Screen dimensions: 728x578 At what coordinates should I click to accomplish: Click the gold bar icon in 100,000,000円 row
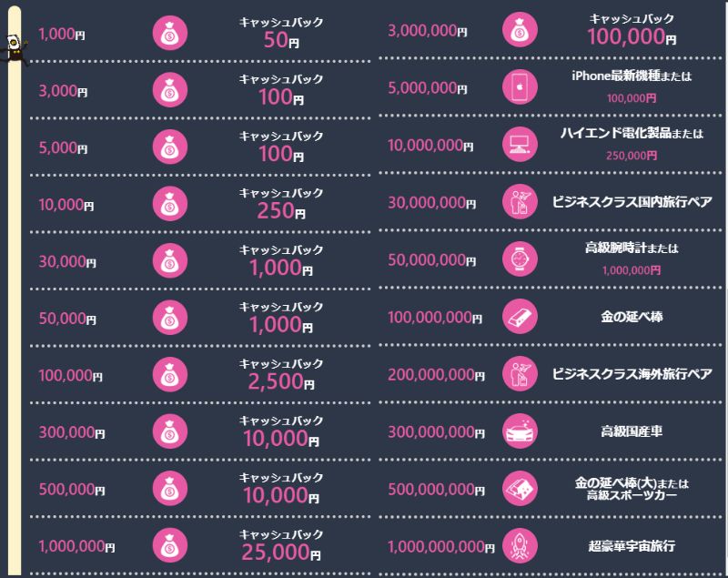coord(520,317)
